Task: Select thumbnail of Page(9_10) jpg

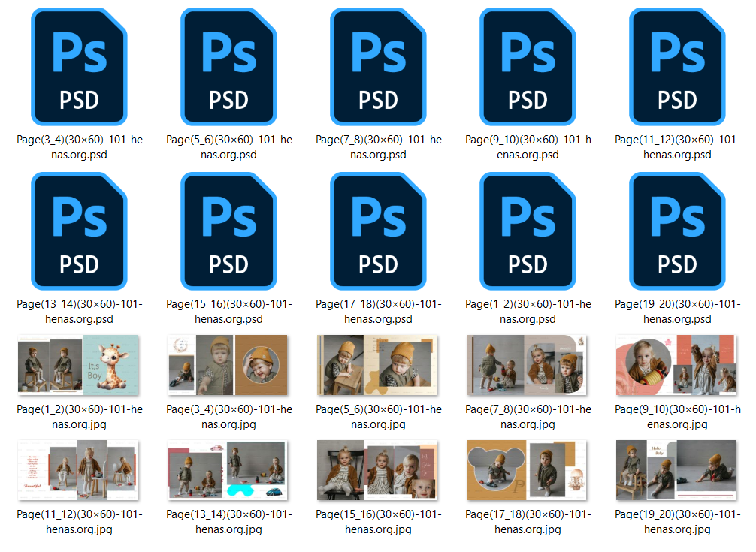Action: pos(676,365)
